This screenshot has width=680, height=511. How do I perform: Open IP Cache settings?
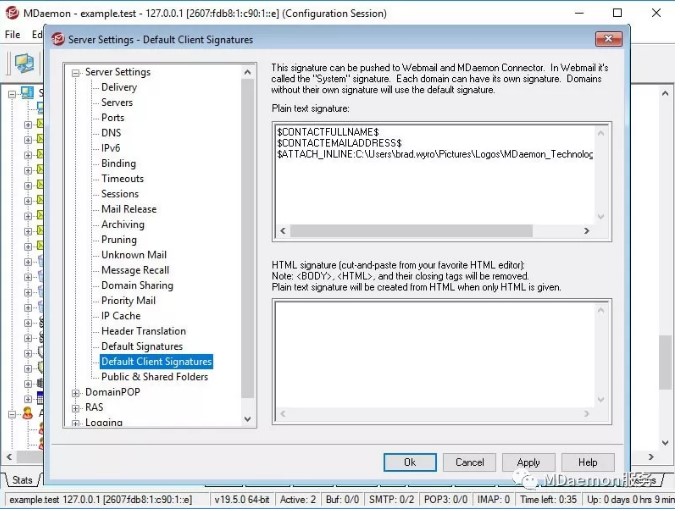click(121, 316)
